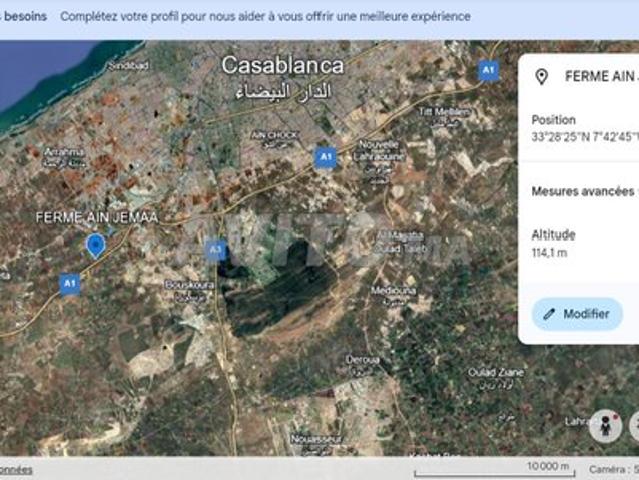Click the location pin icon in the info panel
The width and height of the screenshot is (639, 480).
542,77
